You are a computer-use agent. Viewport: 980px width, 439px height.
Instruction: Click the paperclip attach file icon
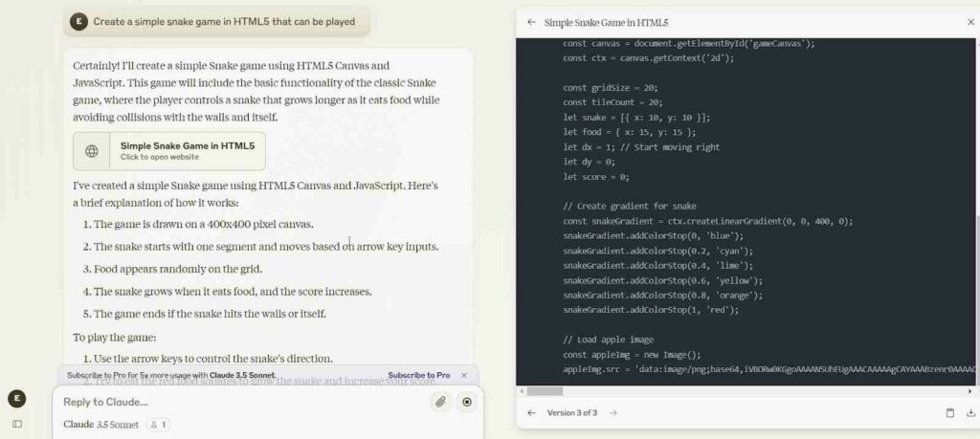(440, 402)
